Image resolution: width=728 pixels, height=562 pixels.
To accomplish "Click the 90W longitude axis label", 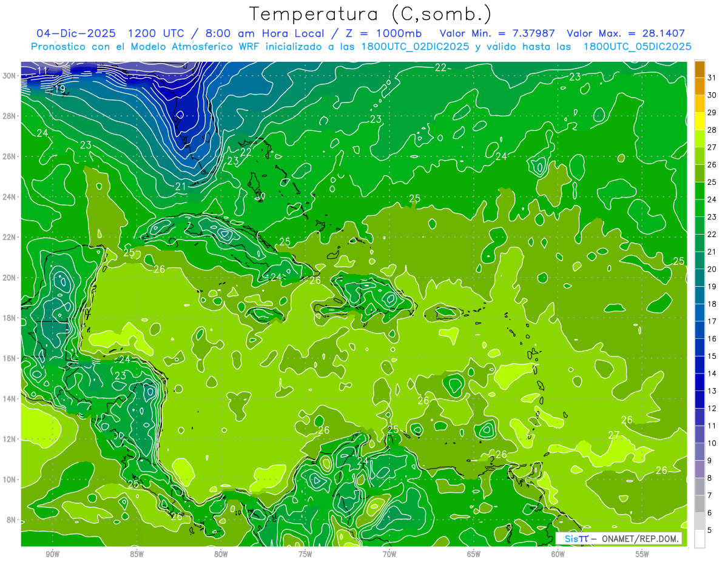I will pyautogui.click(x=52, y=554).
